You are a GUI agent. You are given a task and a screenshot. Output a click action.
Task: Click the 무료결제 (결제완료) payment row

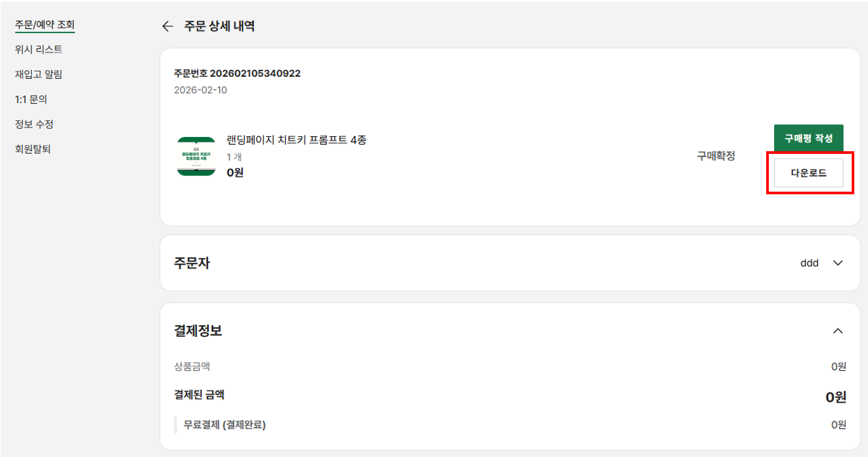point(225,425)
